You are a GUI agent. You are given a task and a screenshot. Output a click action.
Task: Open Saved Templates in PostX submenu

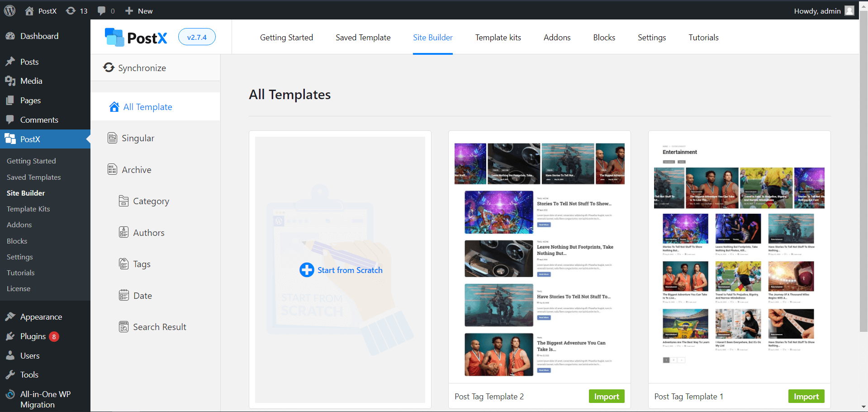(33, 177)
